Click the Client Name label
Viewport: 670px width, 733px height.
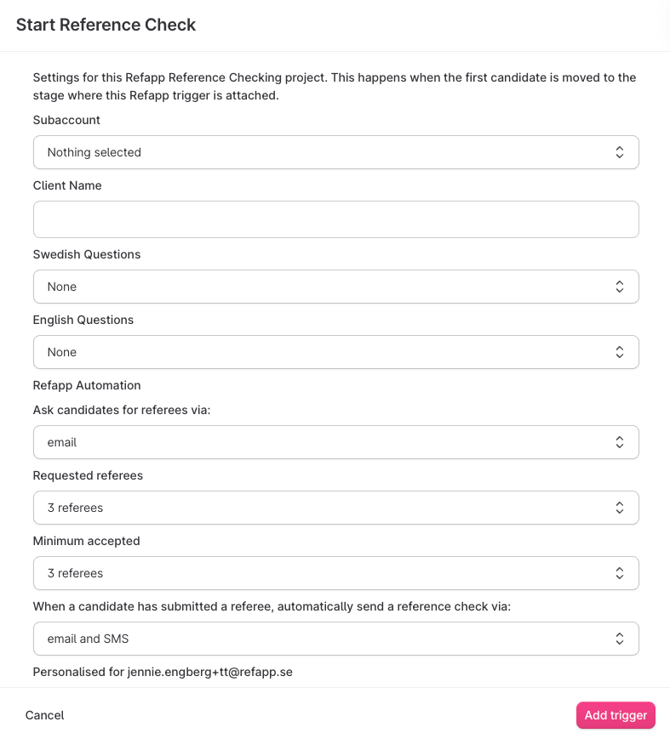click(x=67, y=185)
